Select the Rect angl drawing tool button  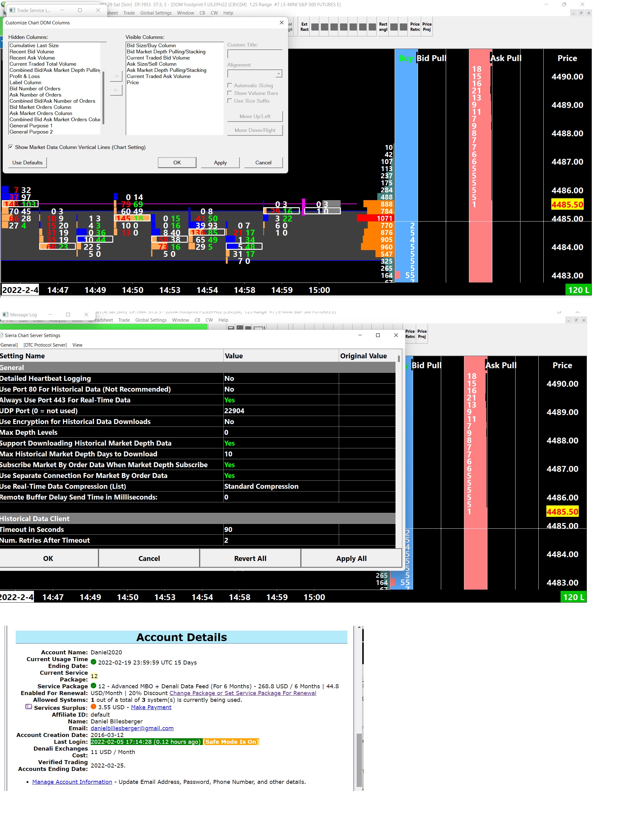tap(383, 27)
